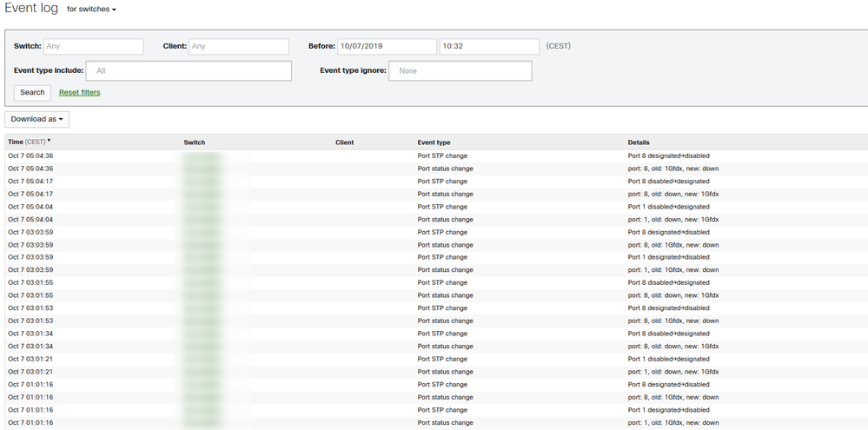Screen dimensions: 868x430
Task: Click the Event log page heading
Action: pyautogui.click(x=31, y=9)
